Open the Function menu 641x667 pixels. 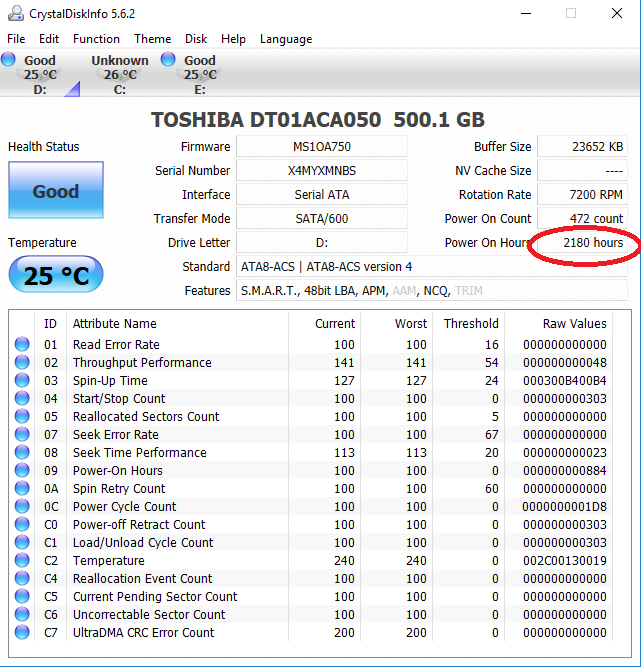pyautogui.click(x=96, y=39)
